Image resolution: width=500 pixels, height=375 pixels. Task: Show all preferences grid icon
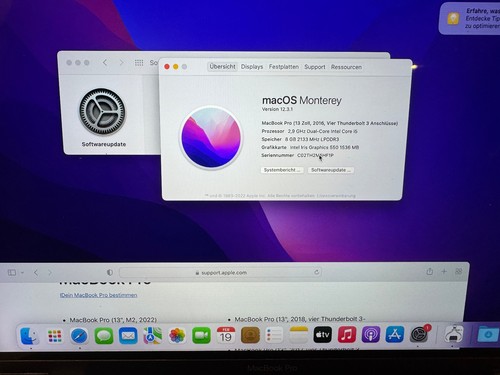[139, 63]
